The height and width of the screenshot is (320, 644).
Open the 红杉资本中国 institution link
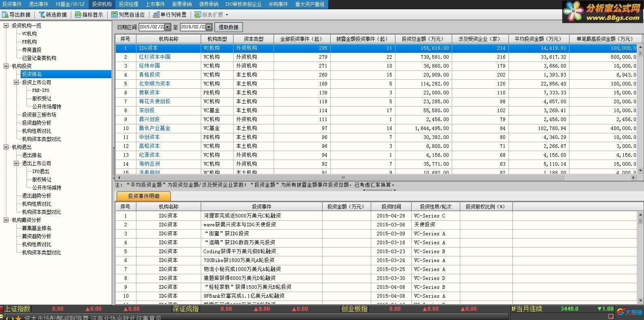pyautogui.click(x=155, y=57)
